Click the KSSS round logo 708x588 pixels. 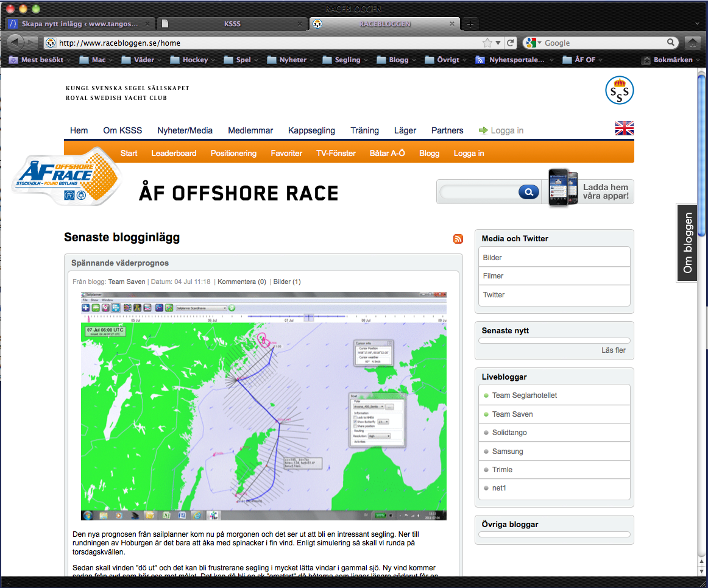coord(619,90)
